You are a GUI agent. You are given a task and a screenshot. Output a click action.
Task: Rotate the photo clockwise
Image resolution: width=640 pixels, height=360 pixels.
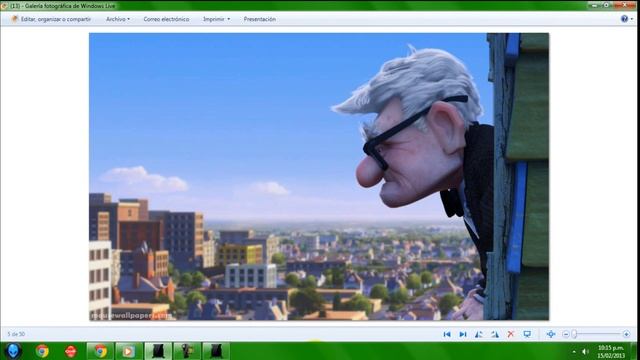tap(495, 334)
